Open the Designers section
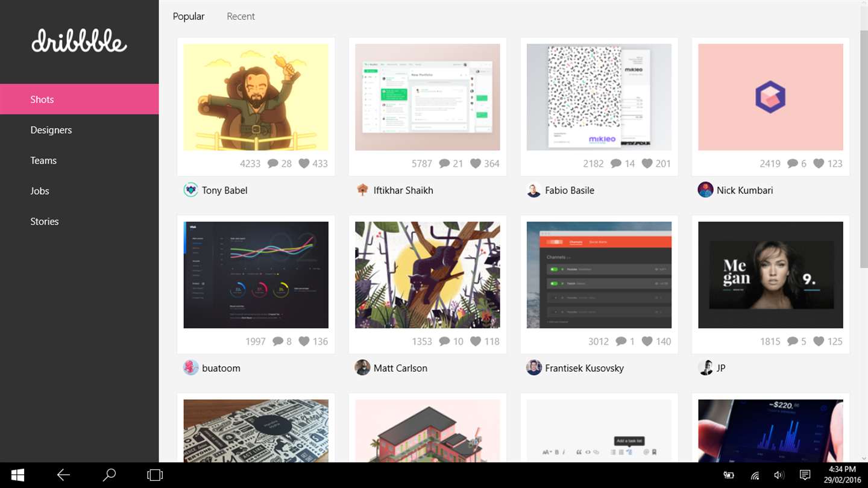The height and width of the screenshot is (488, 868). point(79,130)
